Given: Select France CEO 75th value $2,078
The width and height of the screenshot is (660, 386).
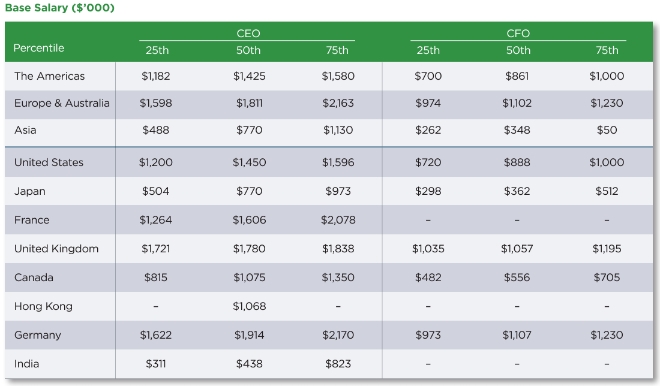Looking at the screenshot, I should point(338,220).
